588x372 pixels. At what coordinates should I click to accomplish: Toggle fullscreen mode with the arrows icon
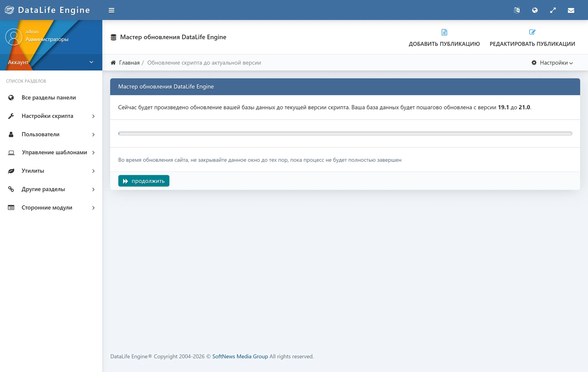553,10
